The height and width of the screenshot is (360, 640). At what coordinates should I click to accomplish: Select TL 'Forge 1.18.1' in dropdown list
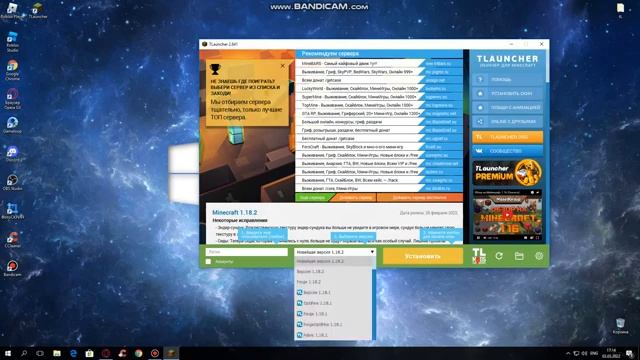coord(333,314)
